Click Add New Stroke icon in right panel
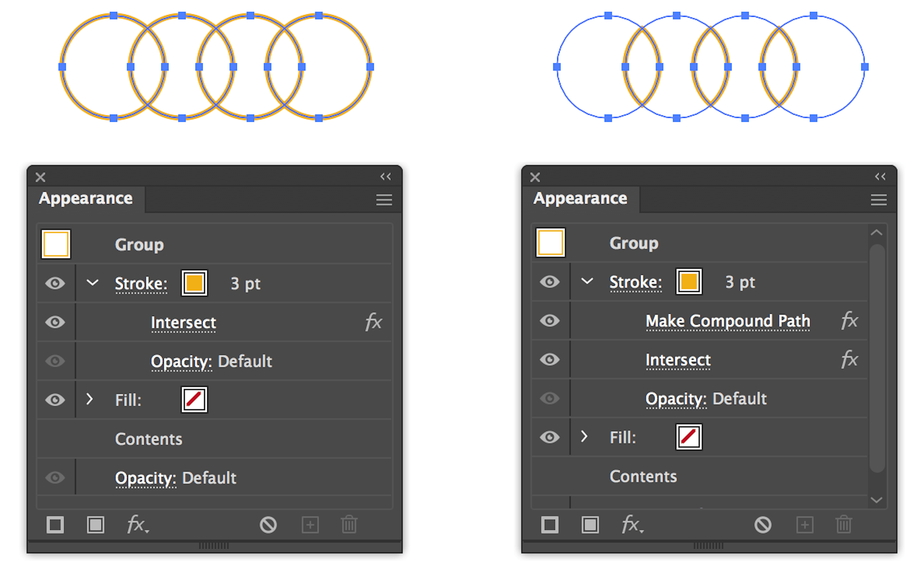924x580 pixels. (549, 525)
